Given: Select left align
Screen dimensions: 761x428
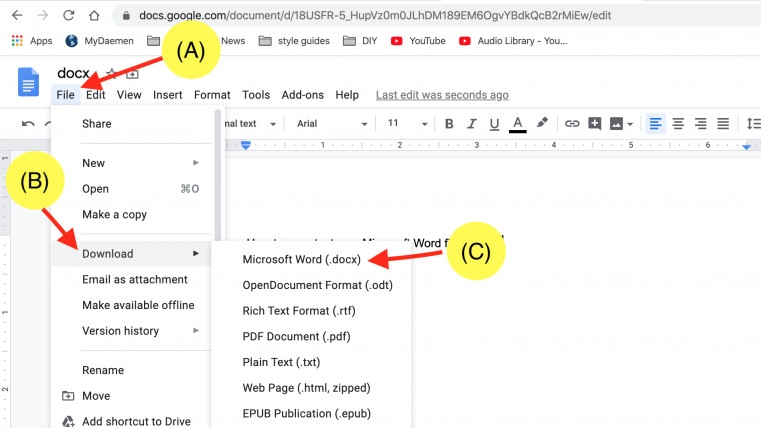Looking at the screenshot, I should [x=655, y=124].
